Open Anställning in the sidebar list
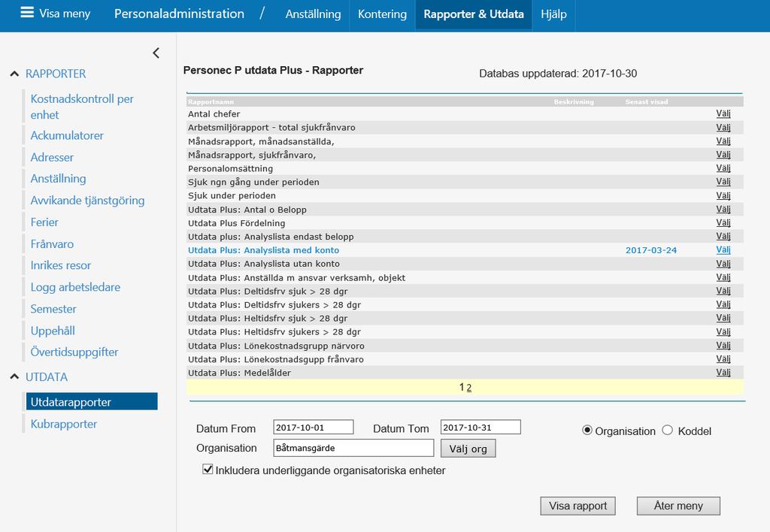The width and height of the screenshot is (770, 532). click(58, 179)
